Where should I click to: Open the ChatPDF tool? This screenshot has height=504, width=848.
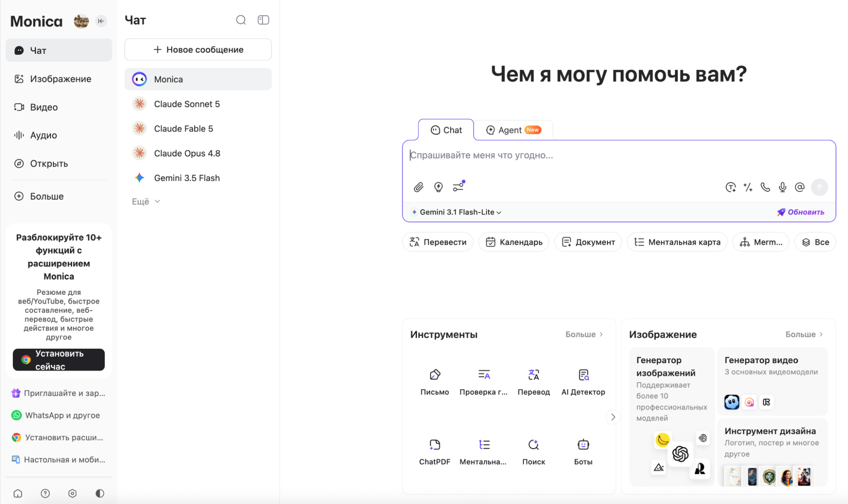click(435, 452)
